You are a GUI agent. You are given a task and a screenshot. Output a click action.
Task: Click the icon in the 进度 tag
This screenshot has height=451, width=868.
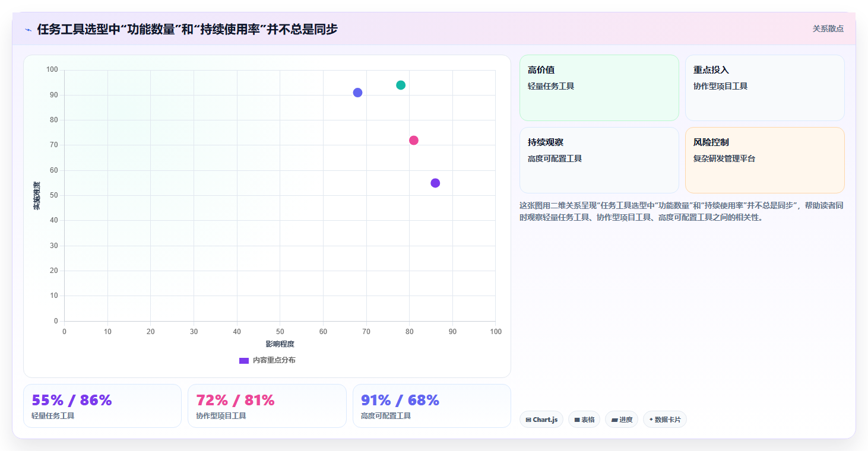[x=614, y=420]
